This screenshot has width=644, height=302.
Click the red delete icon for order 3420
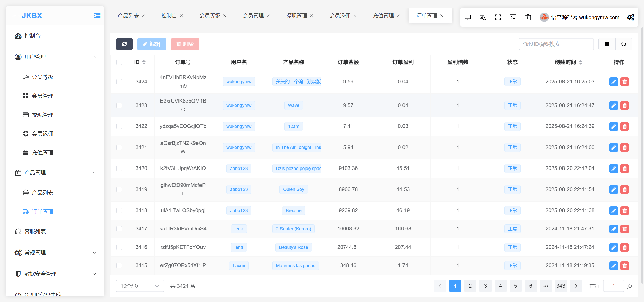point(624,169)
